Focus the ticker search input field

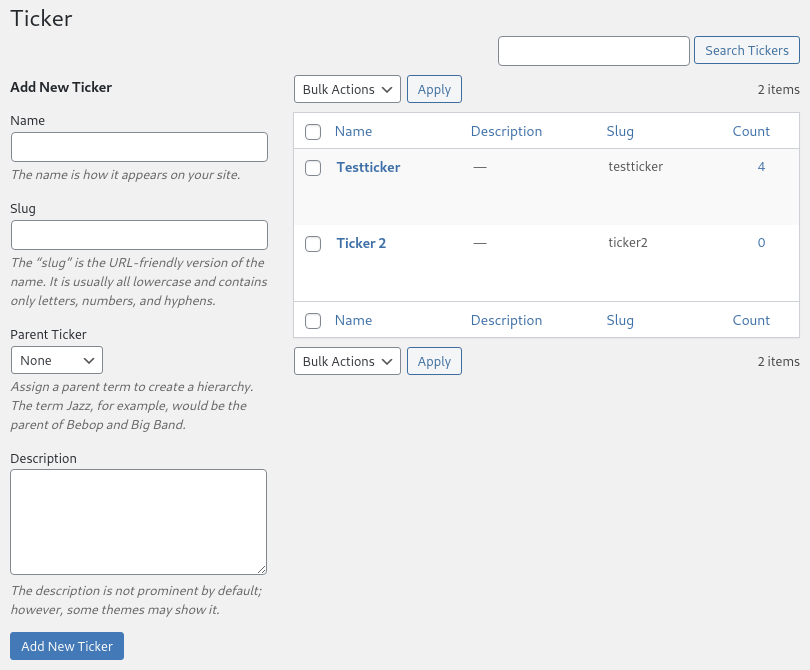(x=594, y=51)
